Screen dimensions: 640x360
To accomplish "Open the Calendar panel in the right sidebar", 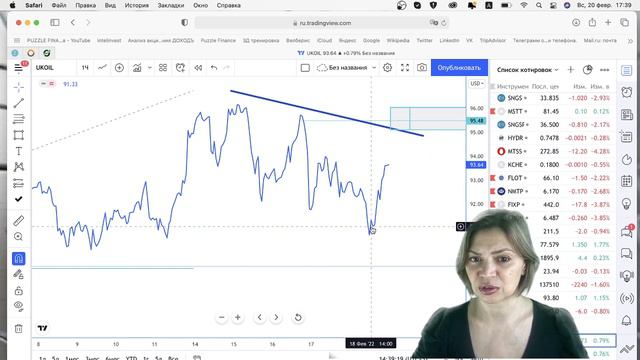I will 627,181.
